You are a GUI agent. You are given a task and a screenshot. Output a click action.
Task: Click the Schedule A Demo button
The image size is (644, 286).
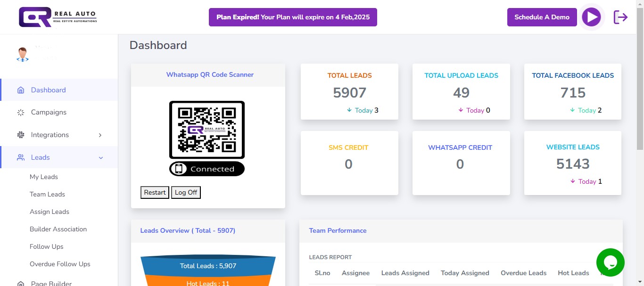click(x=542, y=17)
